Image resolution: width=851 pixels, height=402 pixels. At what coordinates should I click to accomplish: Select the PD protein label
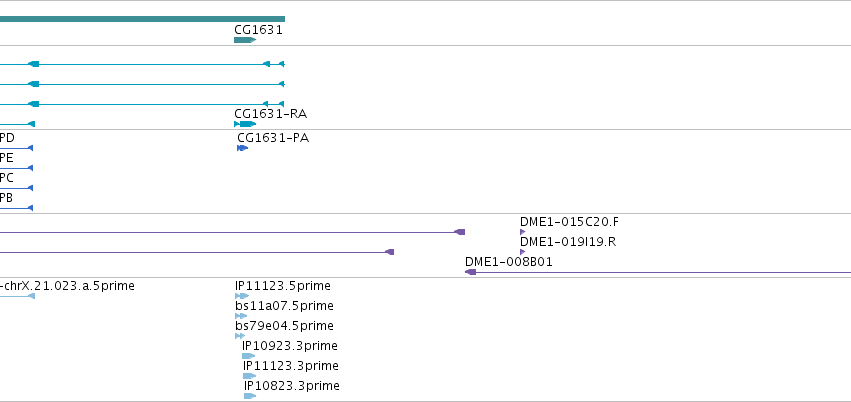[7, 138]
